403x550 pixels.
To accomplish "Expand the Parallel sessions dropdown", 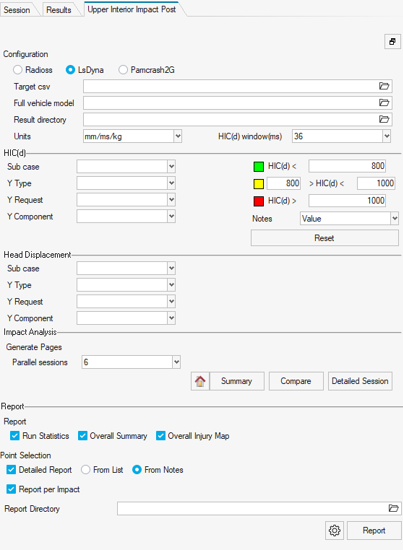I will pos(176,362).
